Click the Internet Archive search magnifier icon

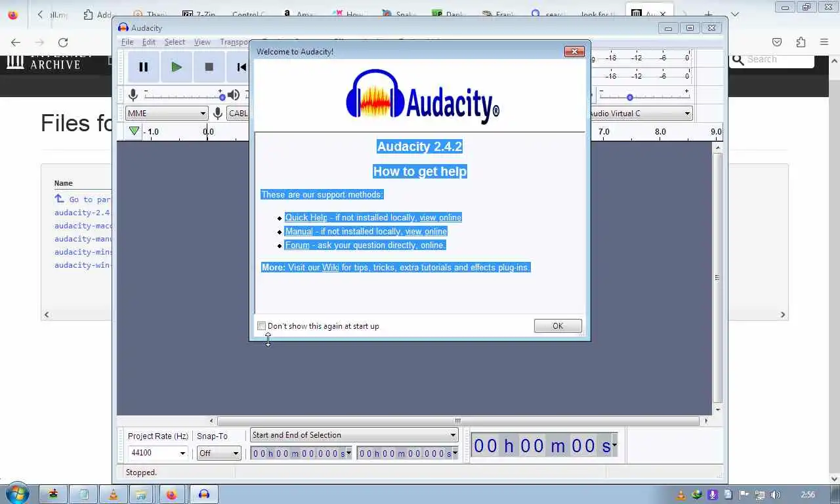(x=738, y=60)
